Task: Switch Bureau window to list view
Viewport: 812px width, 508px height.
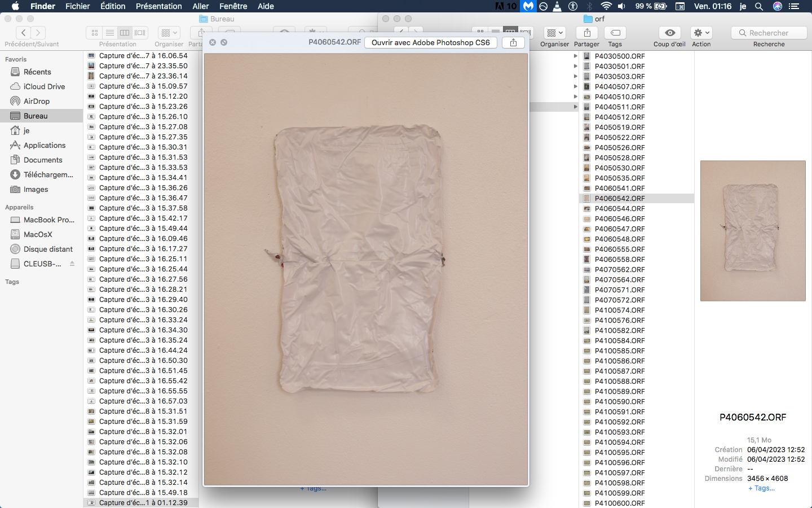Action: (110, 33)
